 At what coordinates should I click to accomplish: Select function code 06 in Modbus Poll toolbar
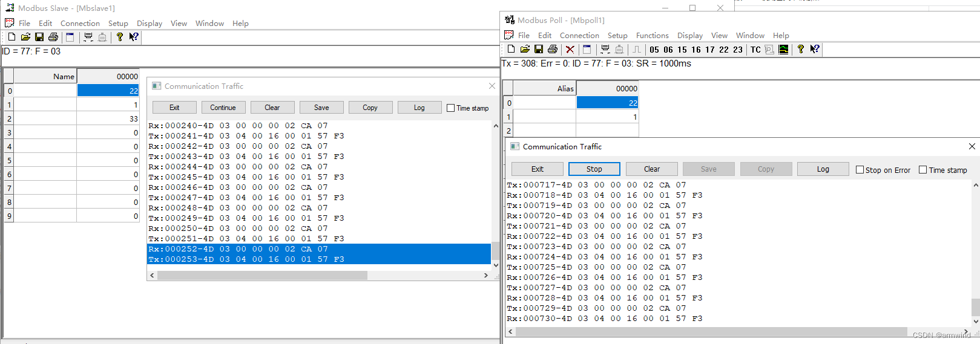(x=668, y=50)
